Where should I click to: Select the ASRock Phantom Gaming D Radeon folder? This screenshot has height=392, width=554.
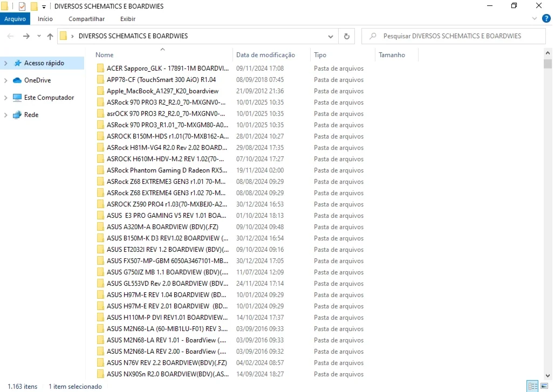point(167,170)
